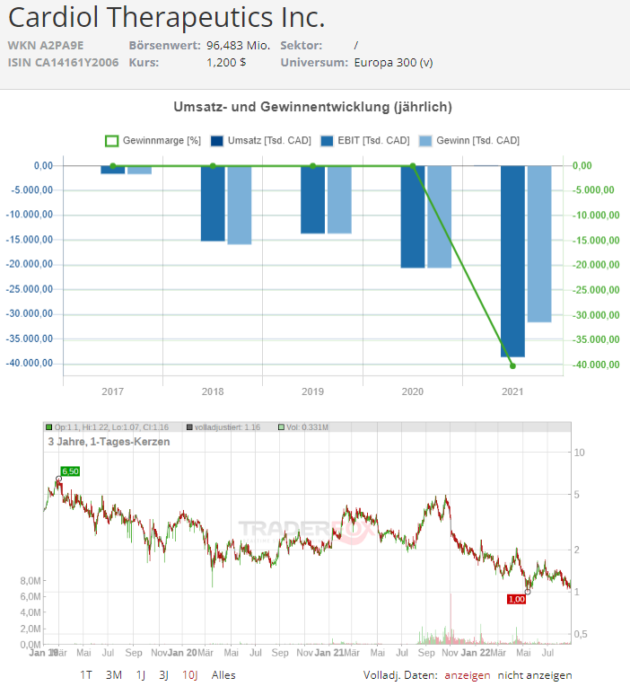Click the red 1,00 low price marker
The height and width of the screenshot is (695, 630).
click(x=517, y=600)
